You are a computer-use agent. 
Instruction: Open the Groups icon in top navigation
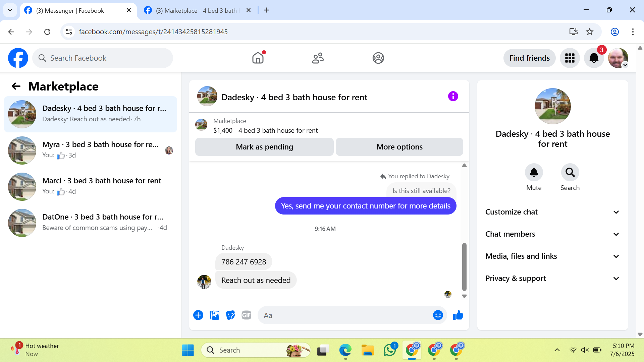pos(378,58)
